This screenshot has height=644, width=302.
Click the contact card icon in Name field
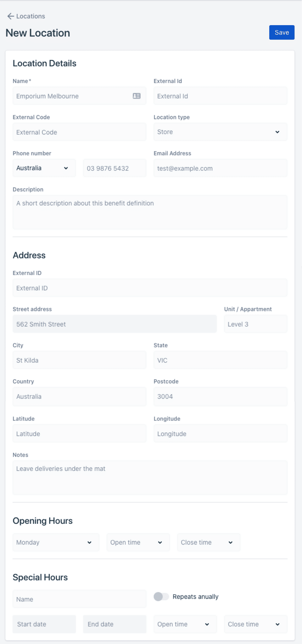coord(137,96)
